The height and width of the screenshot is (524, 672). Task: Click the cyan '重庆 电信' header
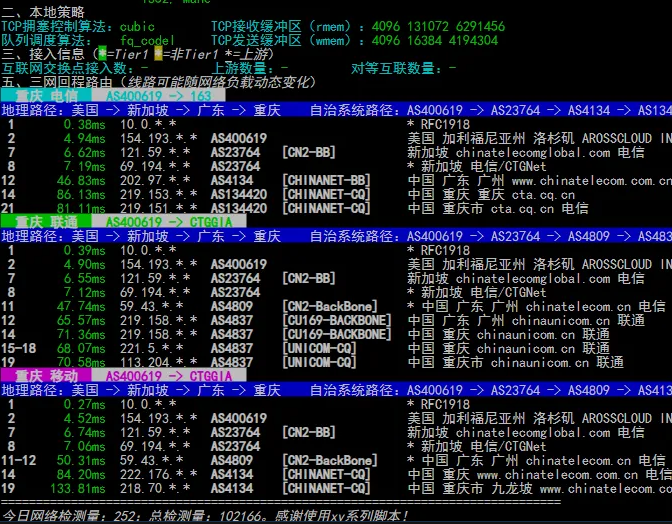tap(46, 96)
